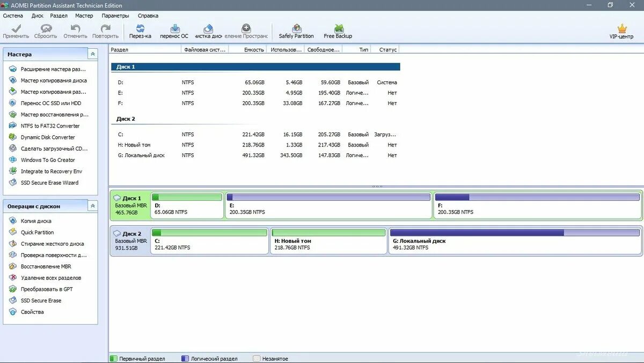Open Integrate to Recovery Env
This screenshot has width=644, height=363.
[45, 172]
